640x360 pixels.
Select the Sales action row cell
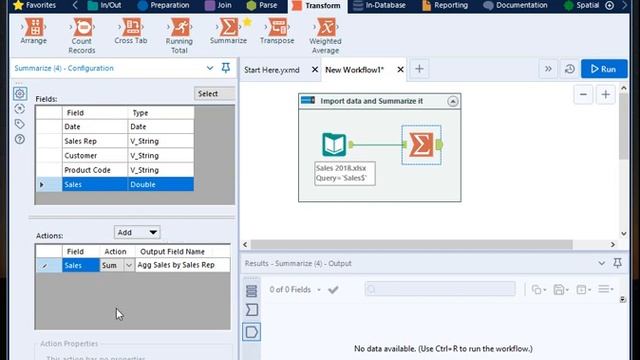[80, 265]
